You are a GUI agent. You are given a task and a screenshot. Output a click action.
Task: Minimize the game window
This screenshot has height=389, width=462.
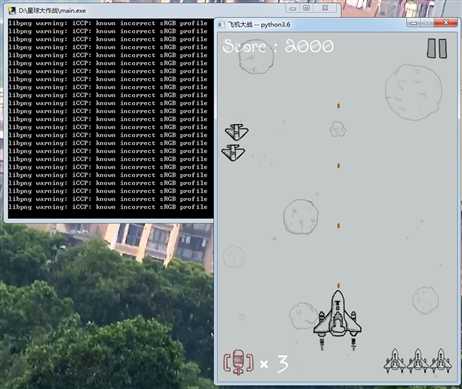(413, 23)
